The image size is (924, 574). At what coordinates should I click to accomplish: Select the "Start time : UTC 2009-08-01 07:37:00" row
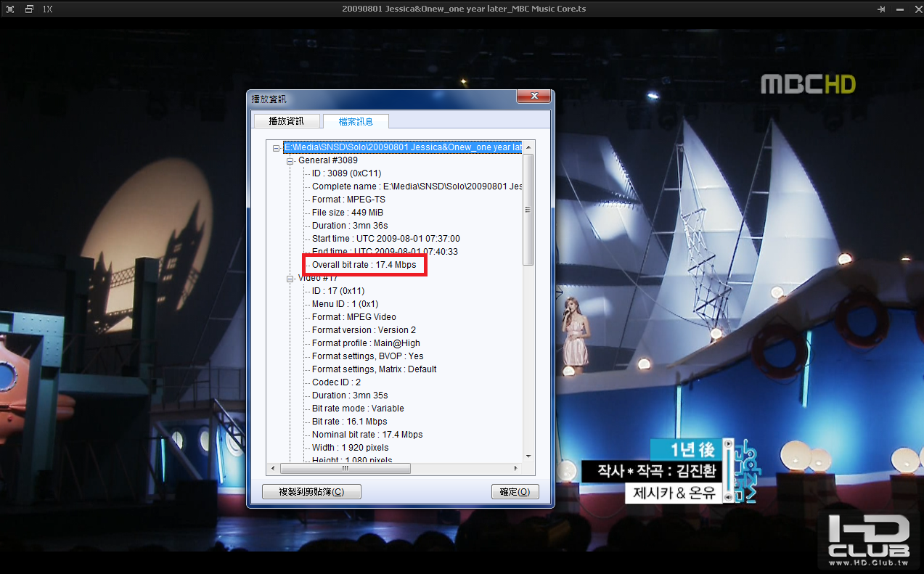pyautogui.click(x=386, y=239)
